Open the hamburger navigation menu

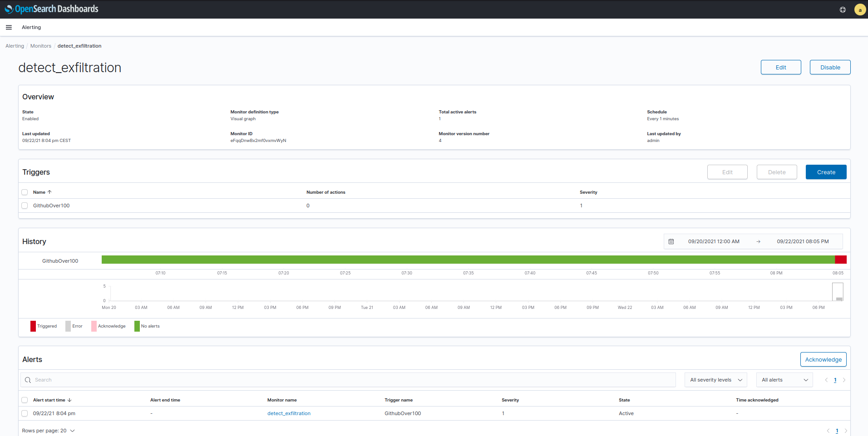click(x=9, y=27)
